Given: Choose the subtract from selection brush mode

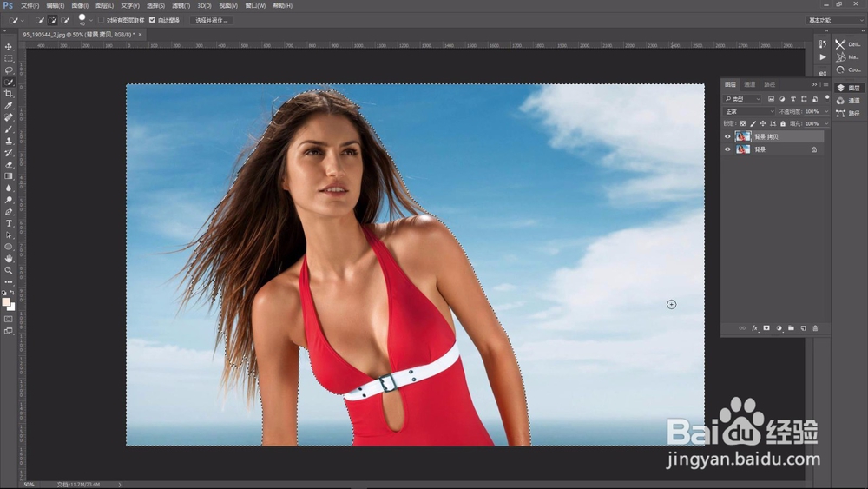Looking at the screenshot, I should point(65,20).
